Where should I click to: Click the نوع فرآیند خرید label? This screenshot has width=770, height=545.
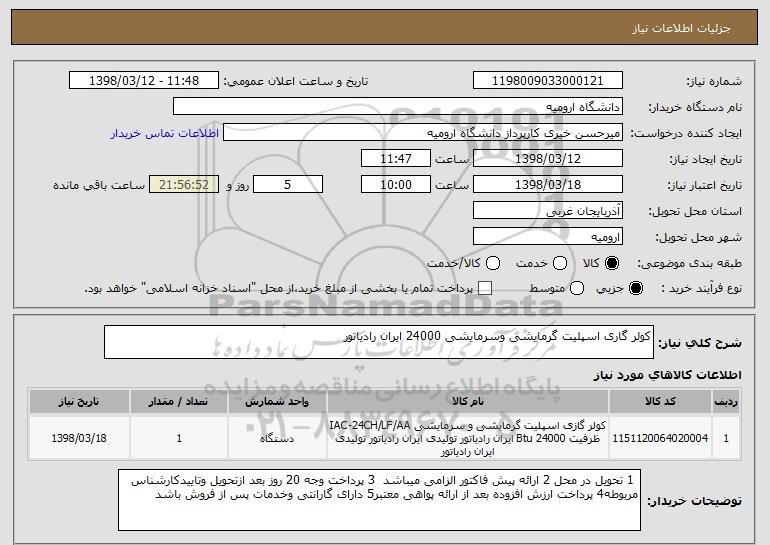click(701, 289)
